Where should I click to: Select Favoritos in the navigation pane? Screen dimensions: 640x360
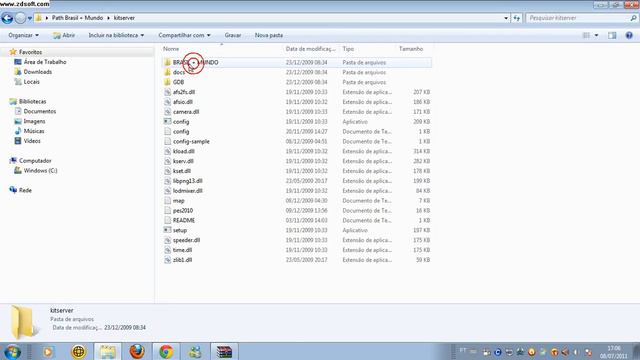tap(30, 52)
